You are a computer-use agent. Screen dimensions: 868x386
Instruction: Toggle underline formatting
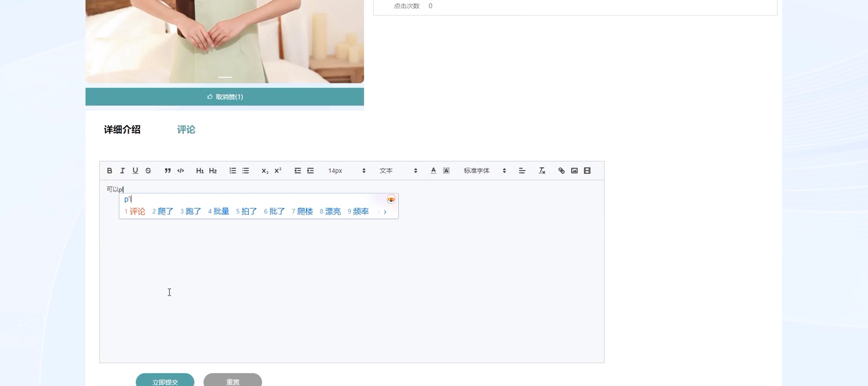pos(135,170)
